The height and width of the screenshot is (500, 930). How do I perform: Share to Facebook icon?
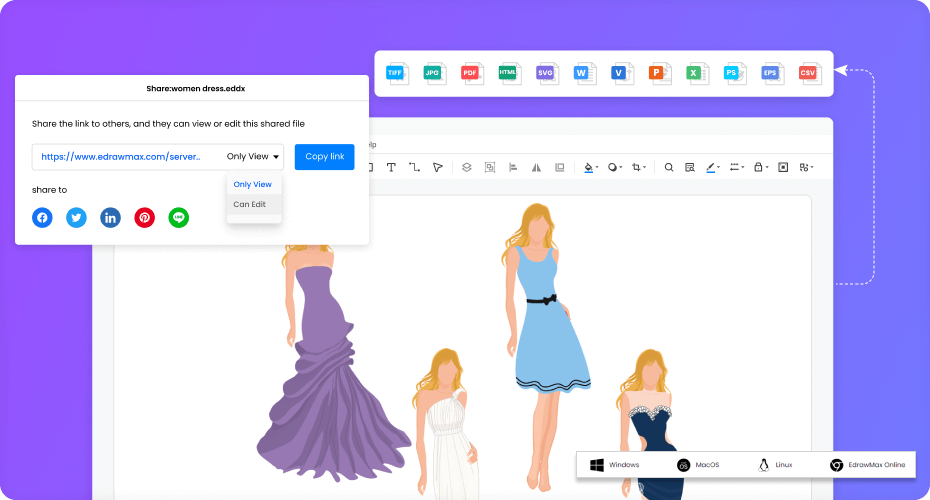click(x=42, y=218)
